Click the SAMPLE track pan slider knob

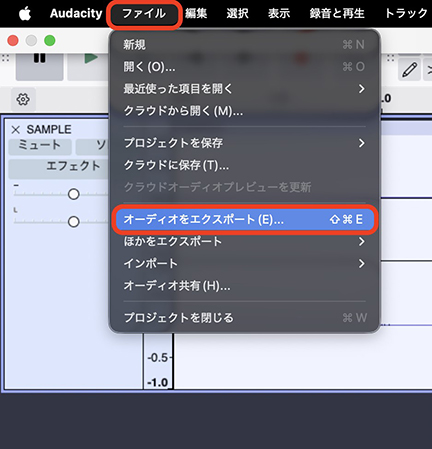click(x=74, y=222)
